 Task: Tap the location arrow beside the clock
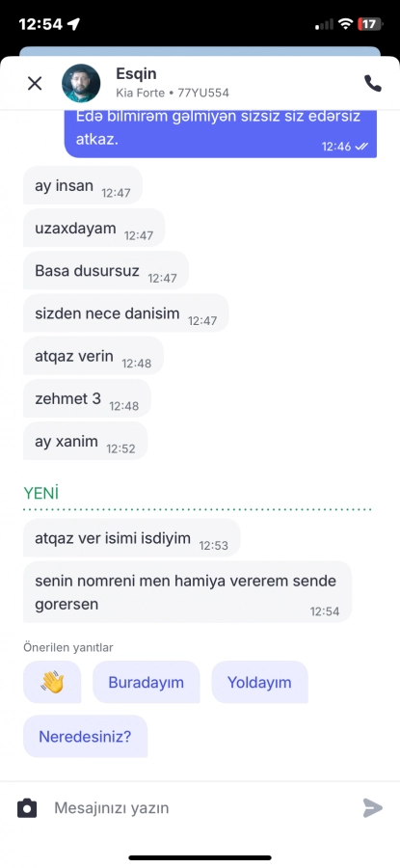click(x=73, y=24)
